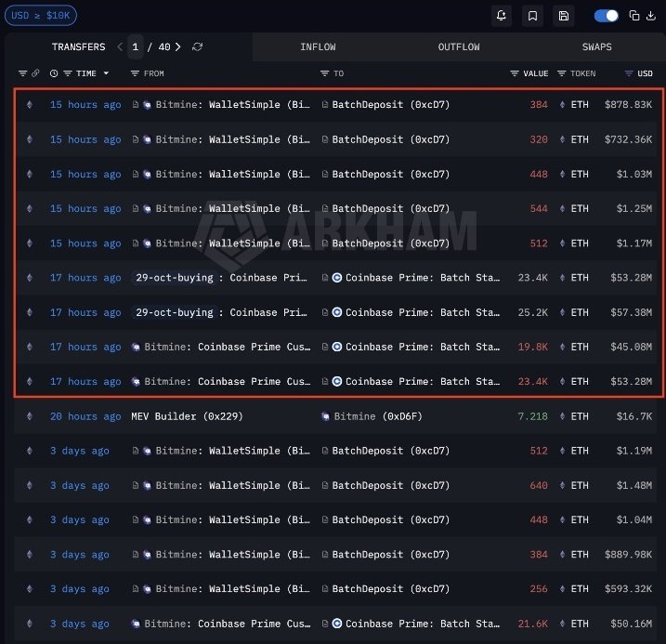Viewport: 666px width, 644px height.
Task: Click the page number field showing 1
Action: tap(136, 46)
